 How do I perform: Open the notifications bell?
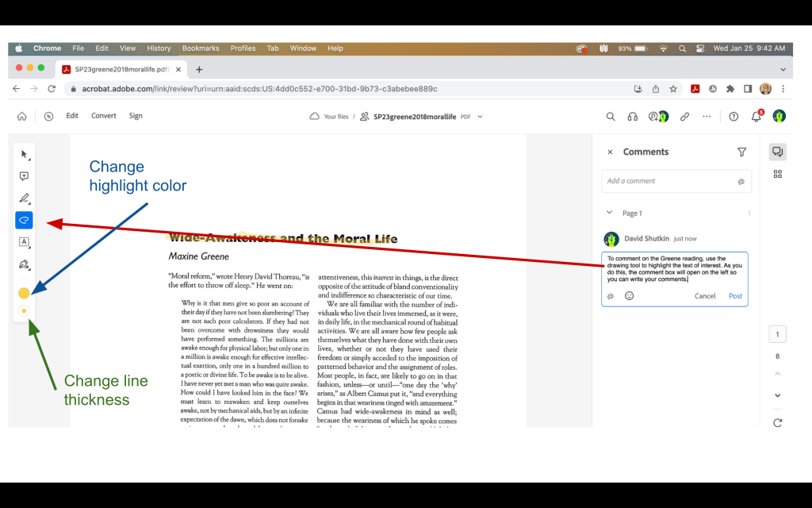[x=756, y=117]
